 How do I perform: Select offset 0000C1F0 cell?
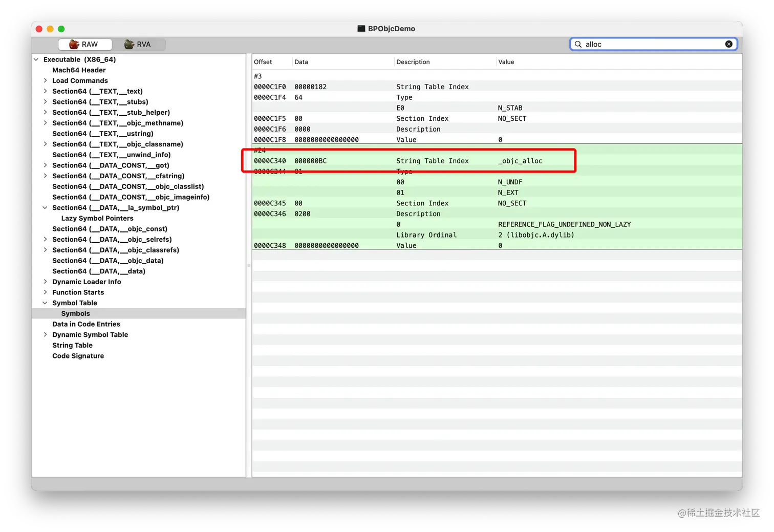(270, 87)
